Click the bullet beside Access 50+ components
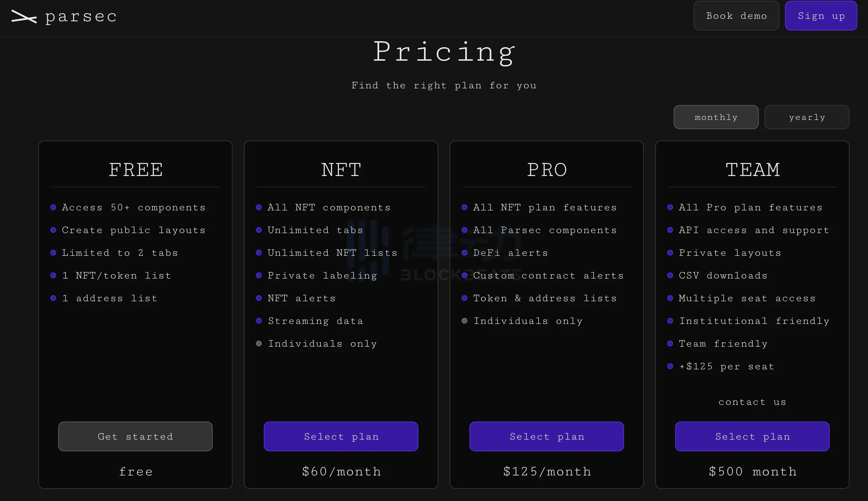This screenshot has height=501, width=868. (x=53, y=207)
